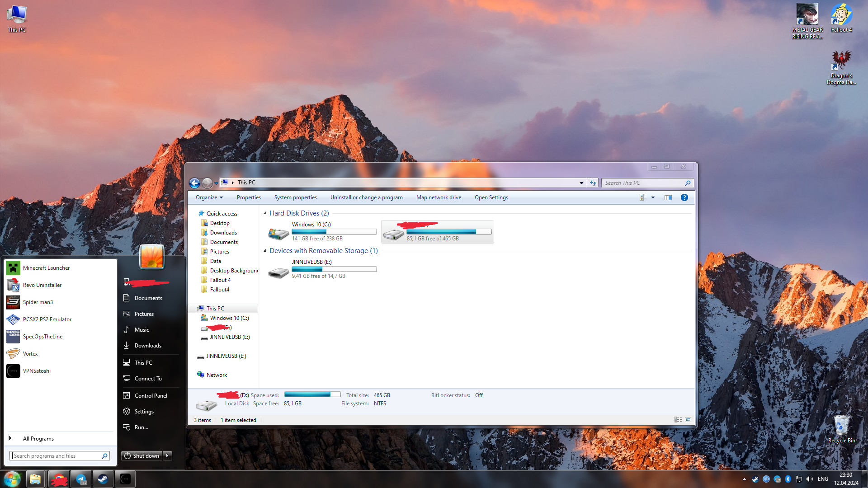Click the Search This PC field
The width and height of the screenshot is (868, 488).
point(643,183)
